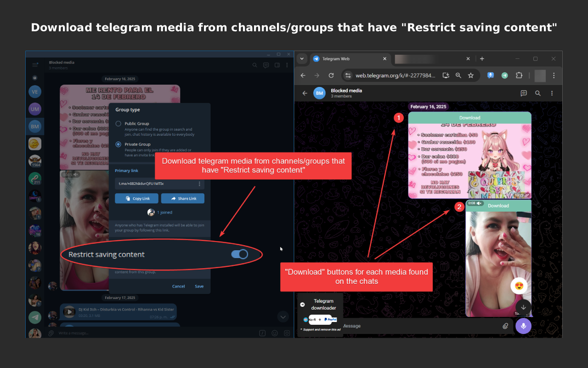Click the Share Link button
Image resolution: width=588 pixels, height=368 pixels.
point(182,198)
